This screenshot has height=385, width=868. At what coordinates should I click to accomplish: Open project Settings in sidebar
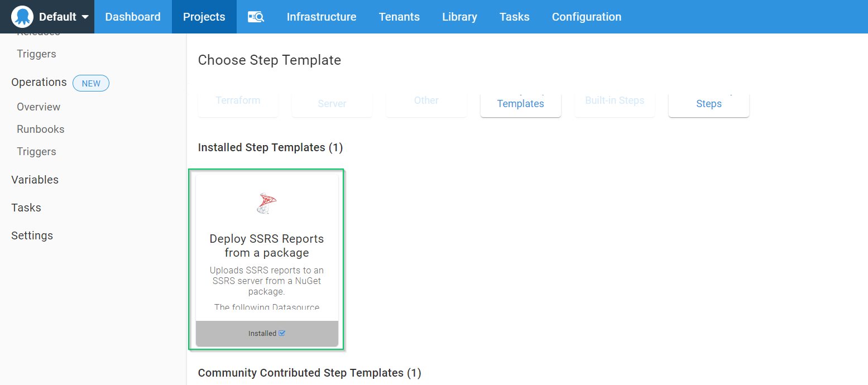click(x=32, y=235)
